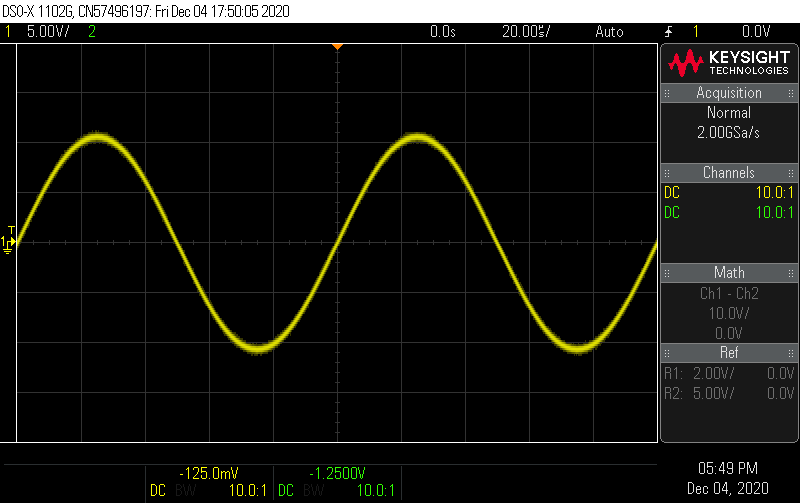800x503 pixels.
Task: Click the 0.0V trigger level value
Action: point(756,32)
